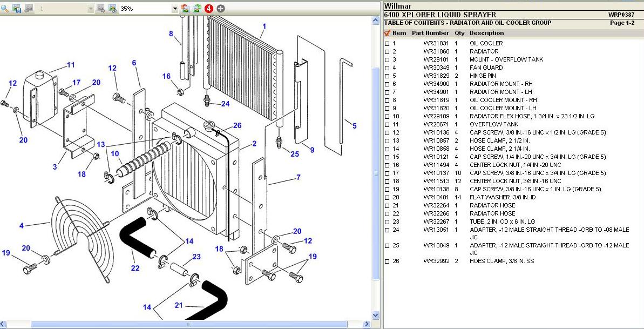Viewport: 644px width, 329px height.
Task: Click callout number 24 on the diagram
Action: click(226, 104)
